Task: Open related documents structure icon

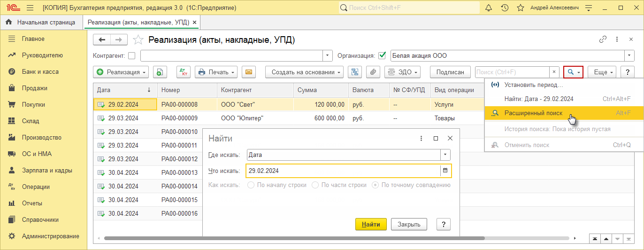Action: [x=355, y=72]
